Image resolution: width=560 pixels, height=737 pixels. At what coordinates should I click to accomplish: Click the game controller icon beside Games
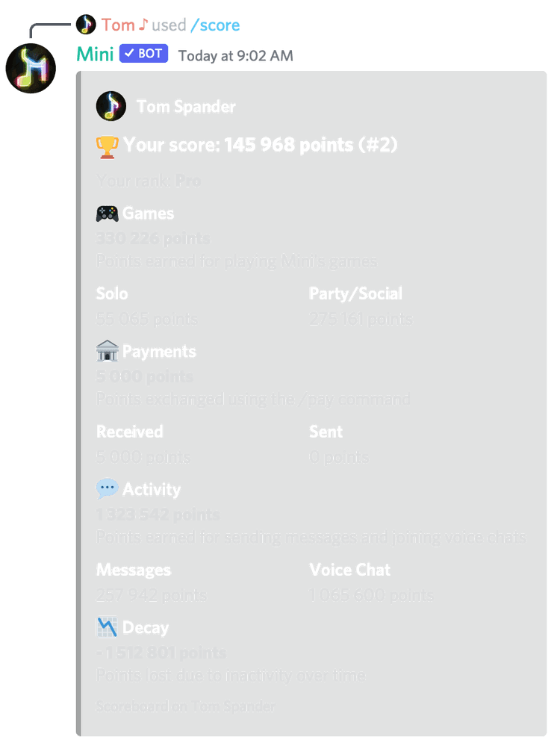pyautogui.click(x=107, y=213)
